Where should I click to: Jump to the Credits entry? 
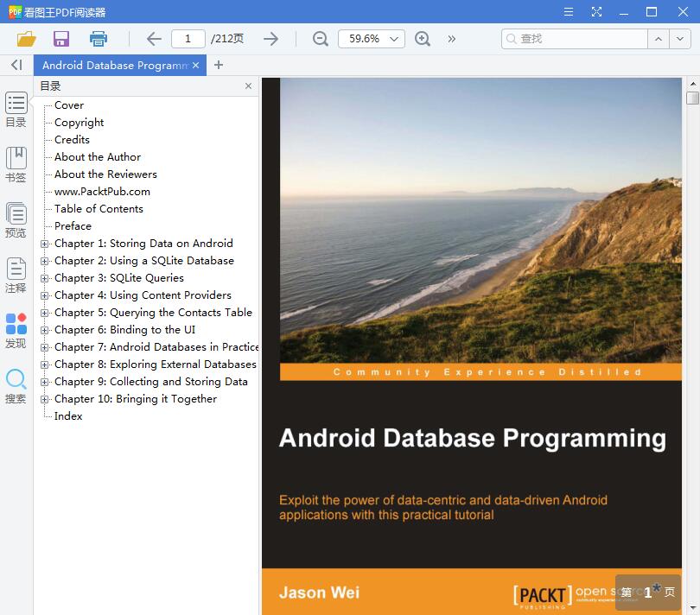click(72, 140)
